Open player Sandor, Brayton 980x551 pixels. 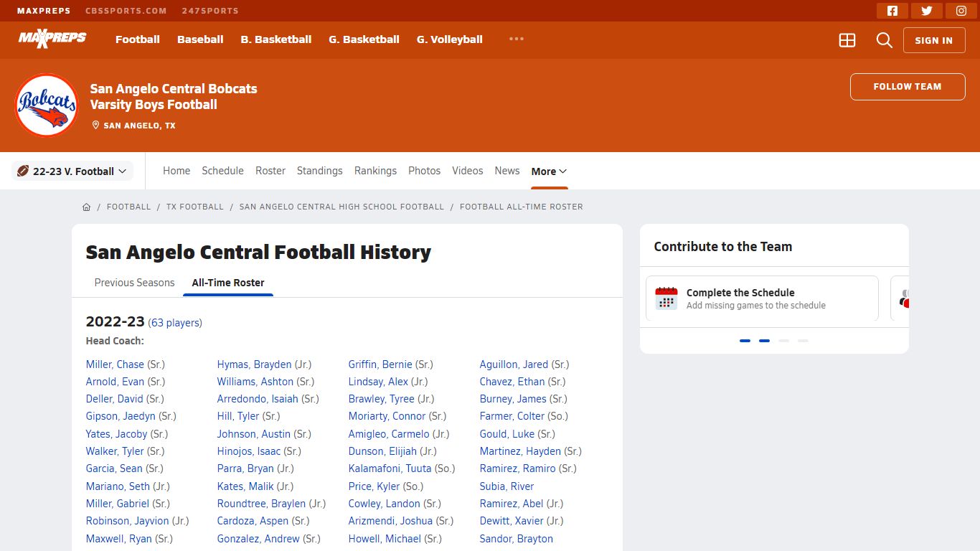pyautogui.click(x=517, y=539)
